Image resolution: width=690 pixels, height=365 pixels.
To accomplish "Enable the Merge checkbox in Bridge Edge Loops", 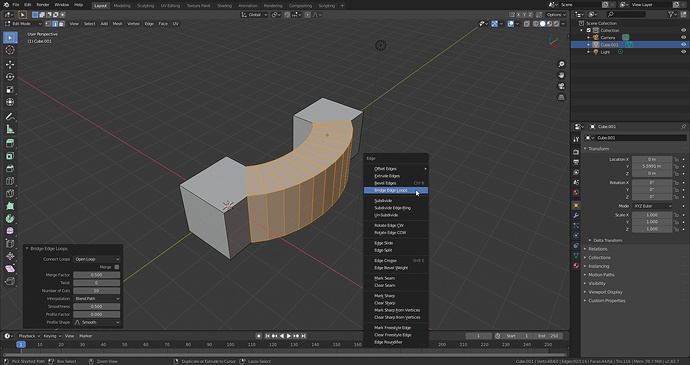I will (x=117, y=267).
